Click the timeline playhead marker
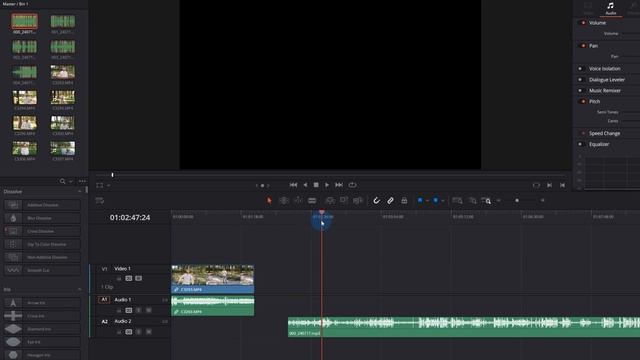Viewport: 640px width, 360px height. click(322, 213)
